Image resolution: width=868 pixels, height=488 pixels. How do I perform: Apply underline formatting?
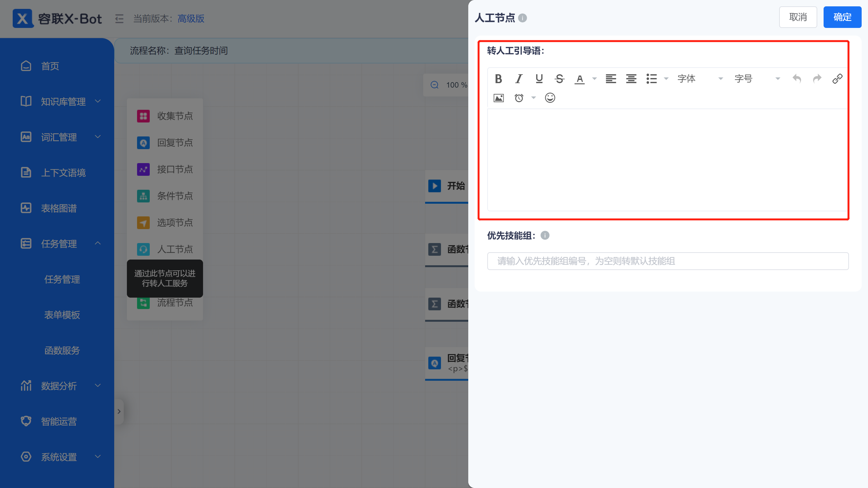click(x=539, y=79)
